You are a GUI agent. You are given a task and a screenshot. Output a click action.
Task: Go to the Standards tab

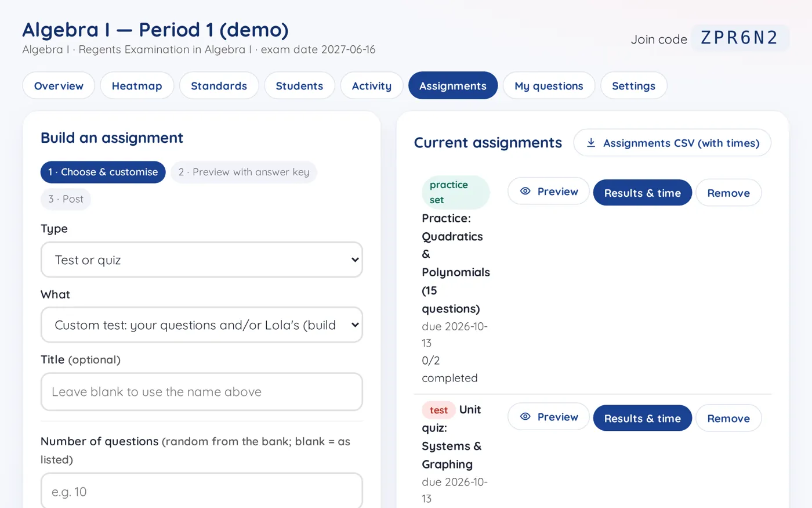[x=219, y=85]
